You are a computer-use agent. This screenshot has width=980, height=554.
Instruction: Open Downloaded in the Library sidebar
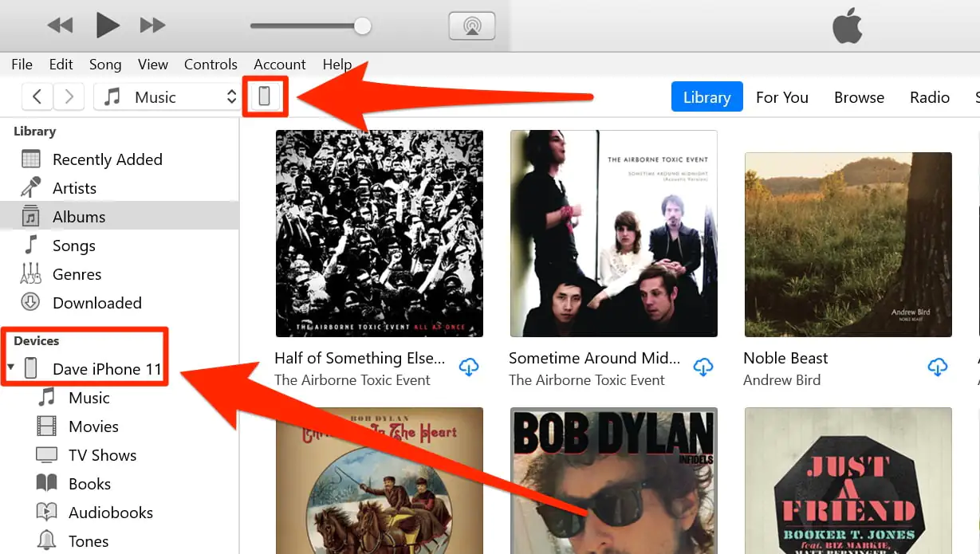coord(96,303)
